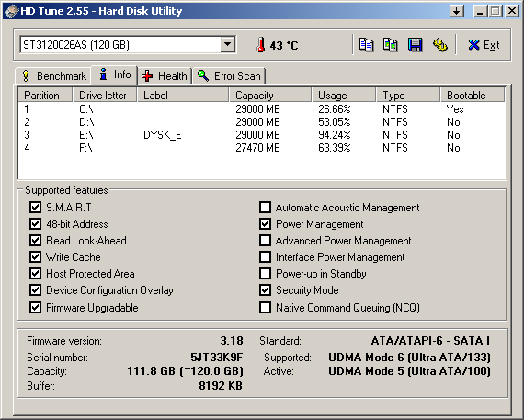Click the HD Tune title bar app icon
The width and height of the screenshot is (524, 420).
click(11, 11)
